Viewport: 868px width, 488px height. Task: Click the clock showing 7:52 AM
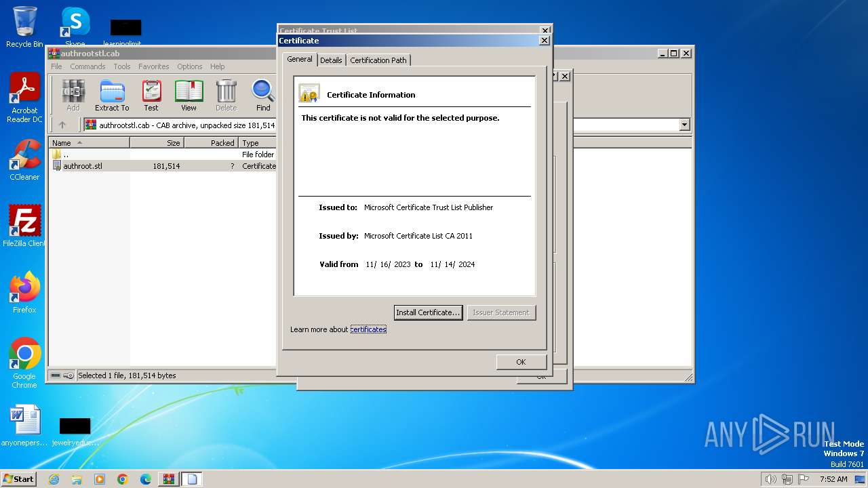[833, 479]
